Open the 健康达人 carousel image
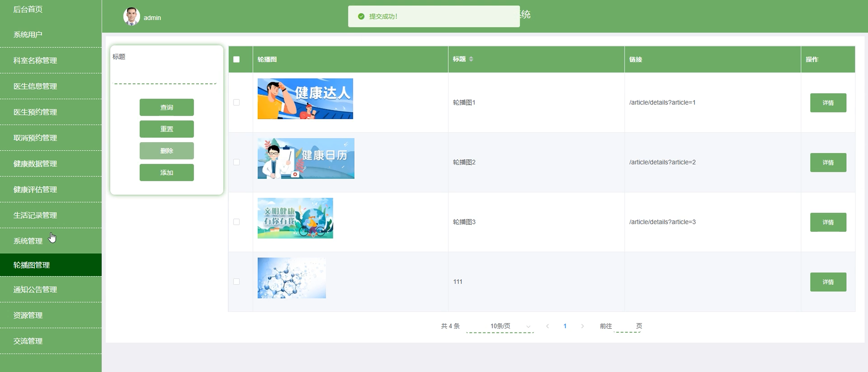The width and height of the screenshot is (868, 372). coord(305,98)
